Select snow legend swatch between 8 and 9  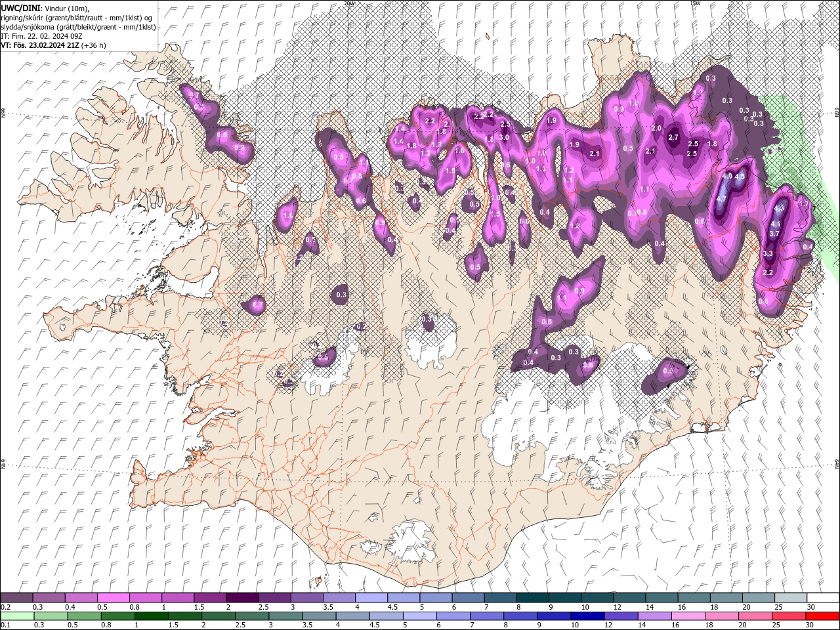click(533, 598)
